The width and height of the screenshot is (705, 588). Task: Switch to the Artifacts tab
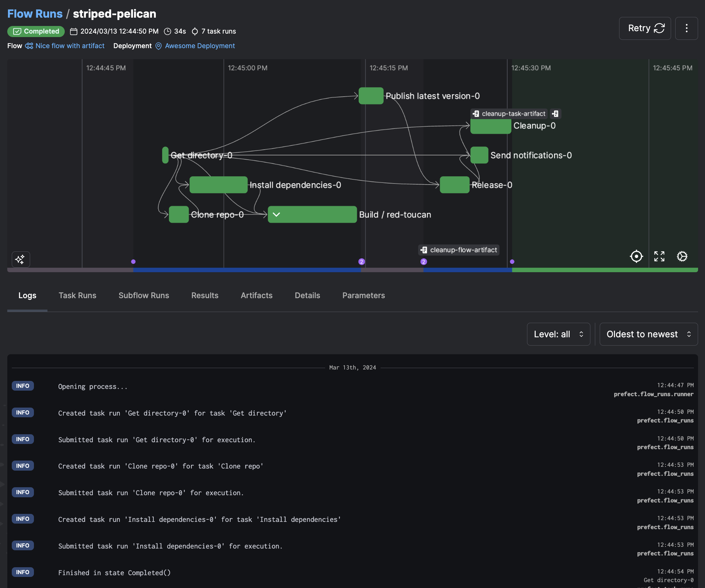point(257,295)
